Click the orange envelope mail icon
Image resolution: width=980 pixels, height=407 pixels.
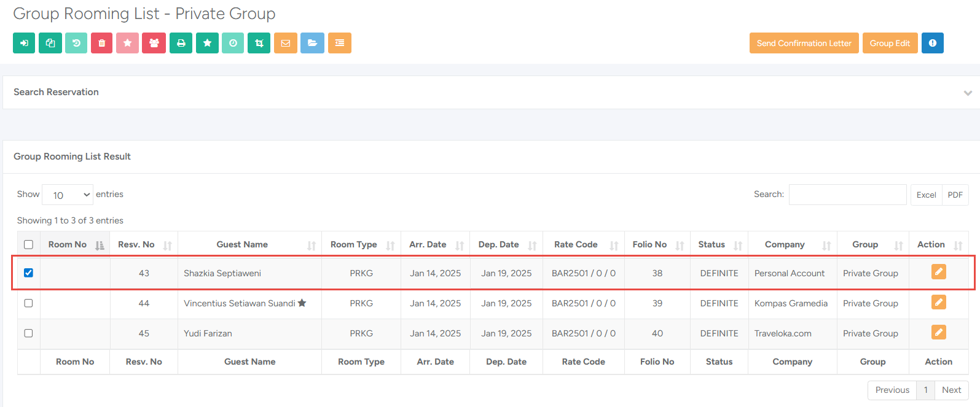286,43
